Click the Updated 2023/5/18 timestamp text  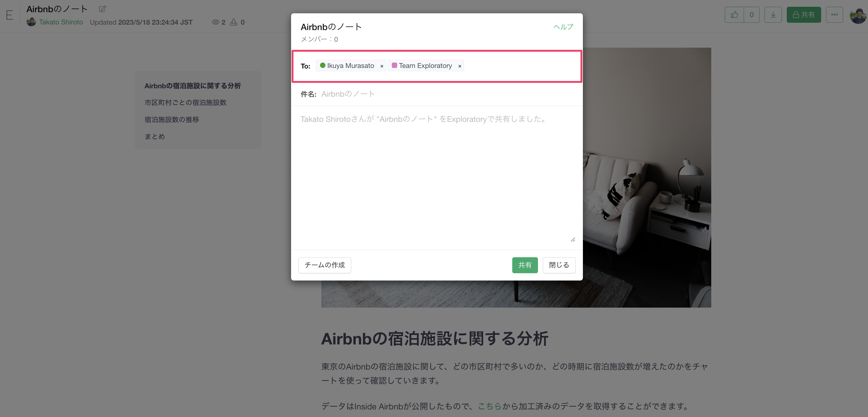coord(141,22)
